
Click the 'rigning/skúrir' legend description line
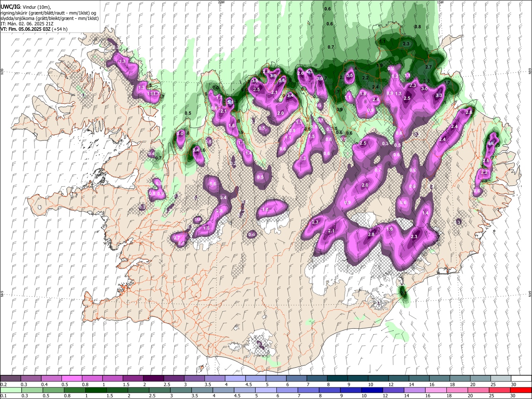pos(49,13)
